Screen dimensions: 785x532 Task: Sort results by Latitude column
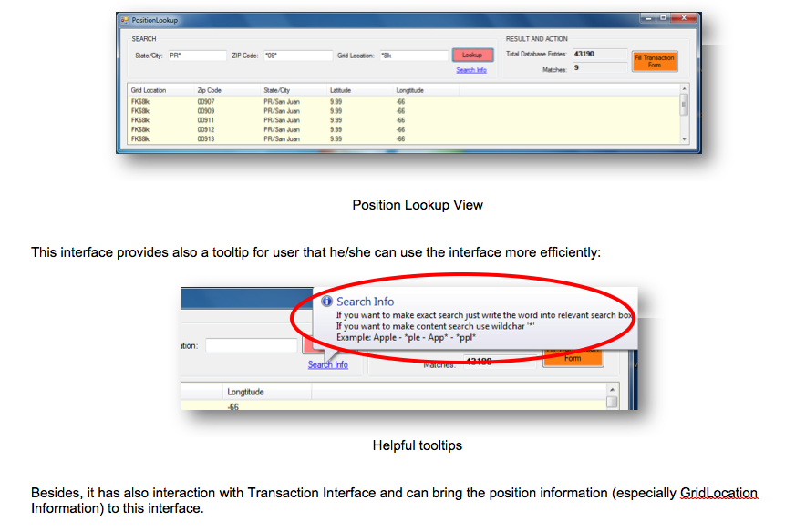(340, 90)
